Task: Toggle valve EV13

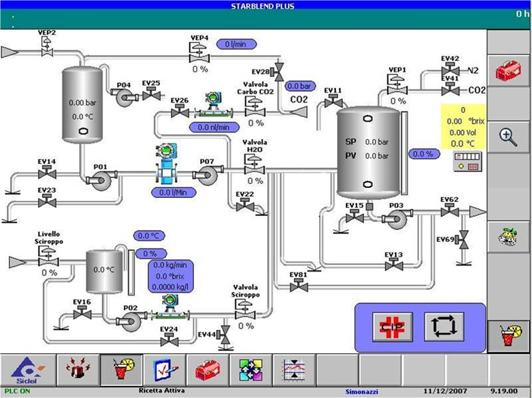Action: tap(394, 266)
